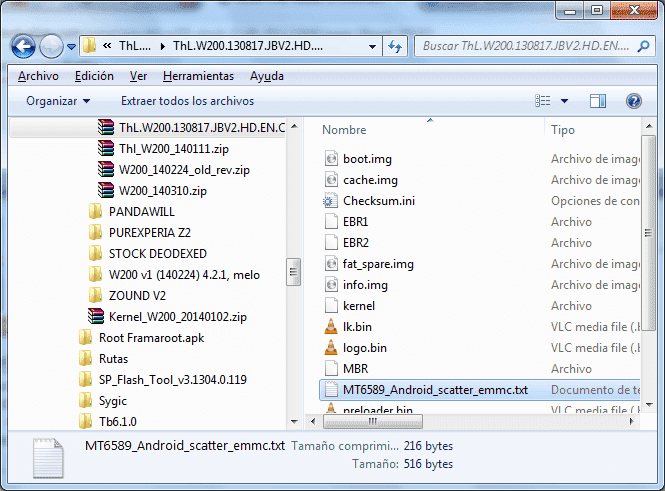The height and width of the screenshot is (491, 665).
Task: Open the Edición menu
Action: coord(94,76)
